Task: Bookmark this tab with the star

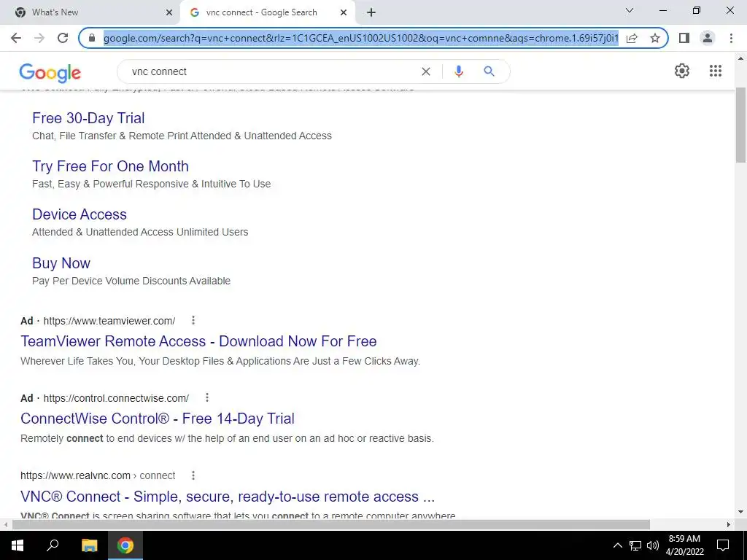Action: (x=655, y=38)
